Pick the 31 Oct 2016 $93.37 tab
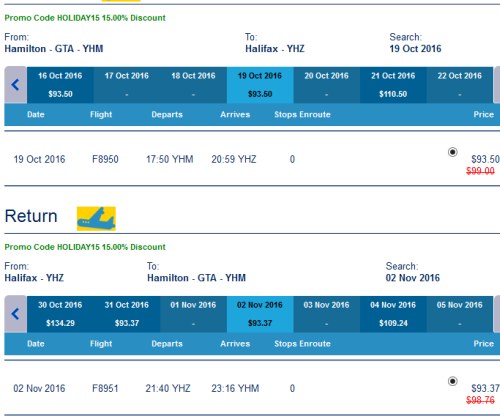The height and width of the screenshot is (416, 500). click(127, 314)
